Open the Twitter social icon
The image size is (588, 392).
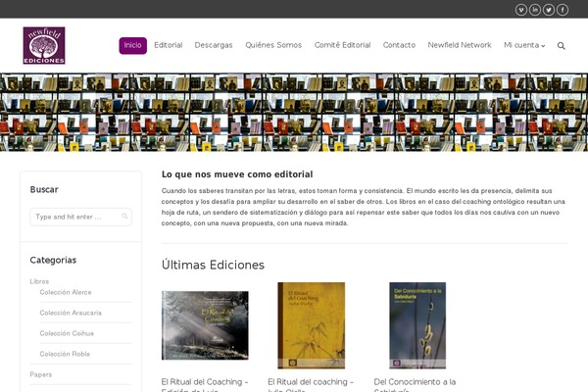coord(549,10)
